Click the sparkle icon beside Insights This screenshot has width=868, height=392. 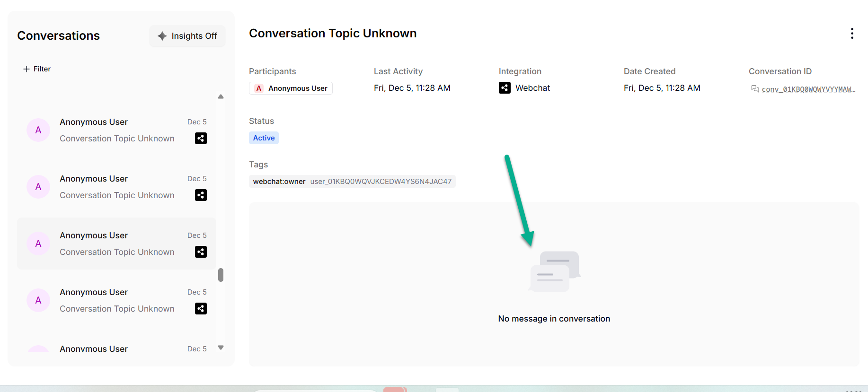pos(162,36)
